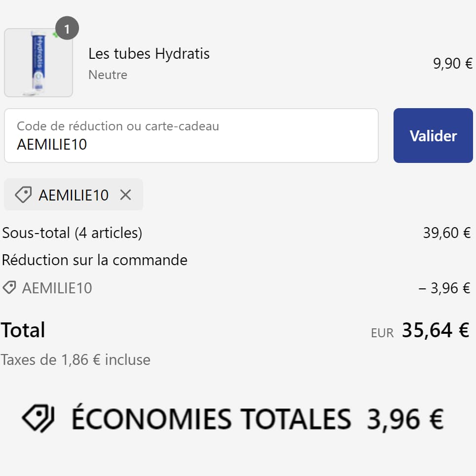Select the discount code input field

[x=191, y=135]
